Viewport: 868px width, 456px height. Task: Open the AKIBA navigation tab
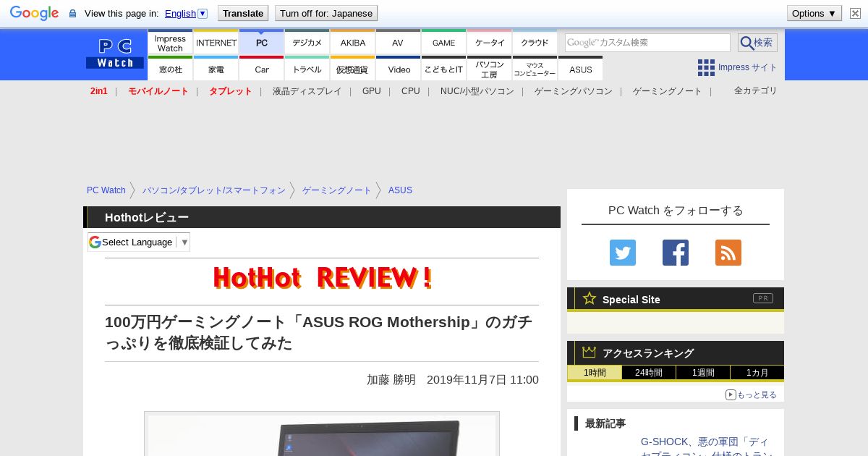[x=353, y=43]
